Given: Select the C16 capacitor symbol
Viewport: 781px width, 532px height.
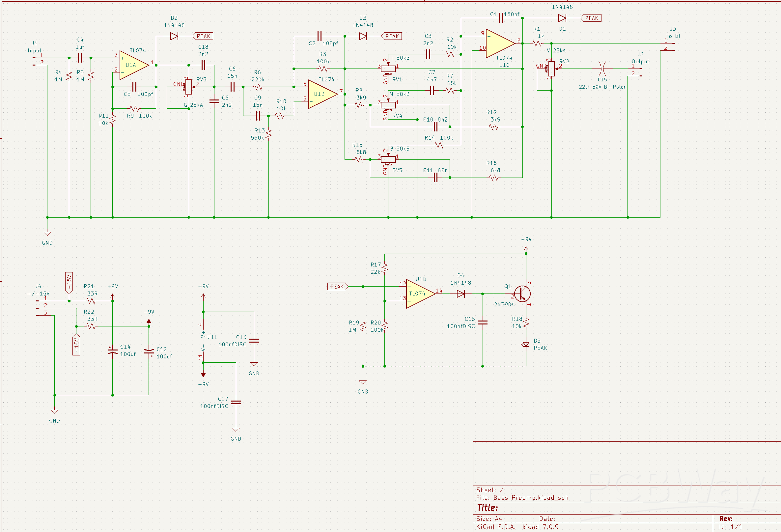Looking at the screenshot, I should pyautogui.click(x=483, y=322).
